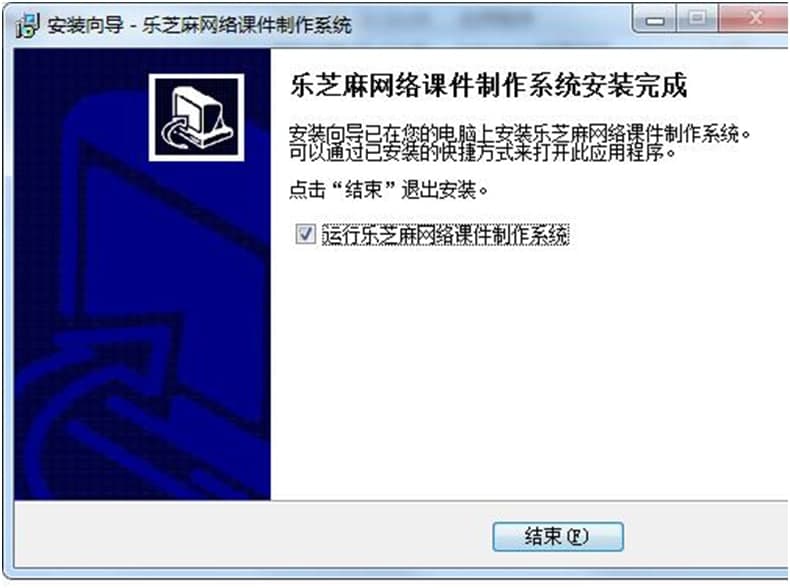Viewport: 790px width, 588px height.
Task: Click the 点击“结束”退出安装 instruction text
Action: 388,190
